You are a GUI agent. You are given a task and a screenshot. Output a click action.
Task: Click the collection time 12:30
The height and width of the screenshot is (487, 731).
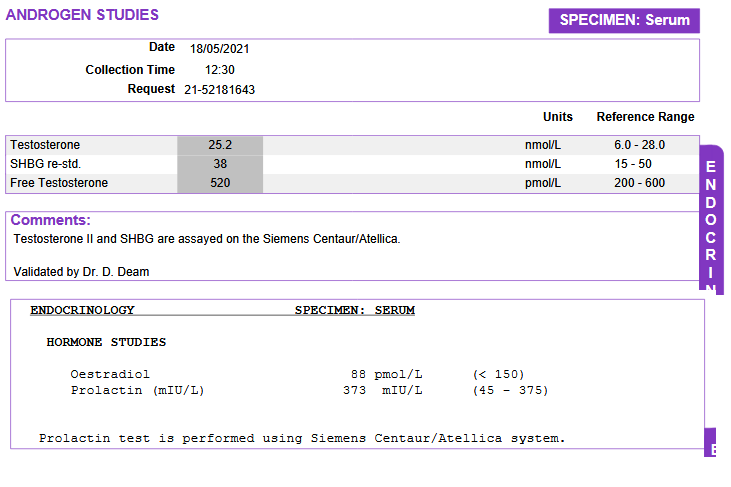click(219, 70)
